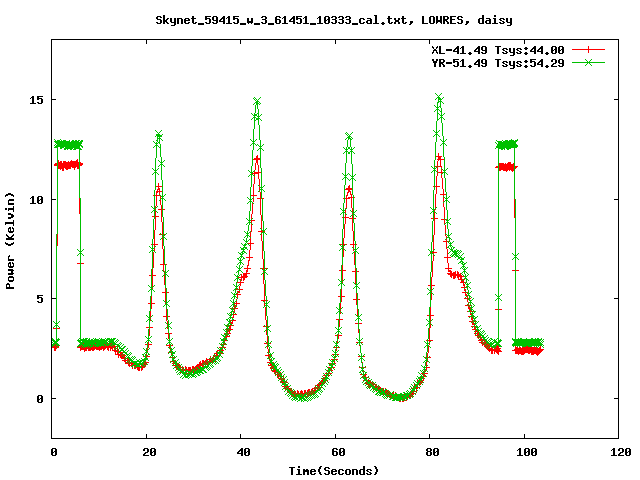Click the y-axis tick label 15
Viewport: 640px width, 480px height.
tap(36, 100)
